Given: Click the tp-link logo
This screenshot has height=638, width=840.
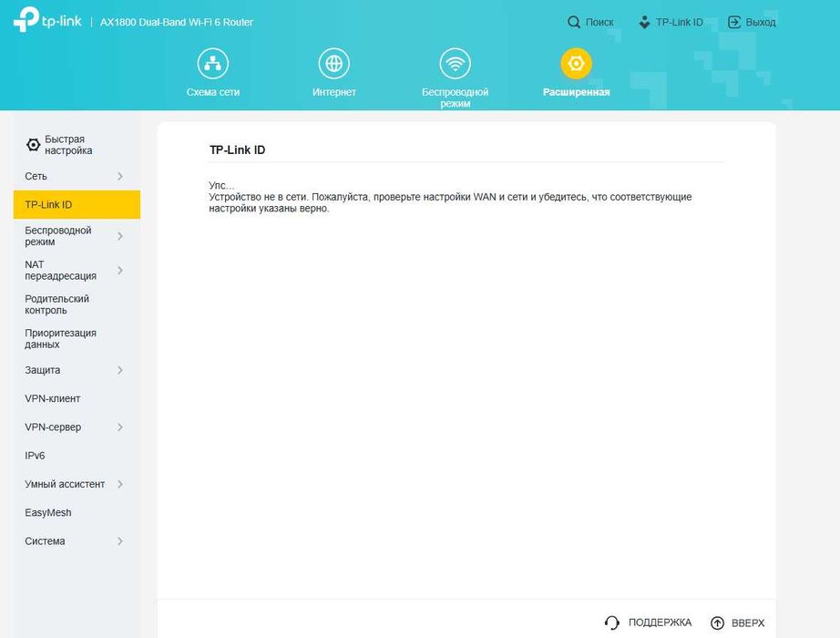Looking at the screenshot, I should [x=47, y=20].
